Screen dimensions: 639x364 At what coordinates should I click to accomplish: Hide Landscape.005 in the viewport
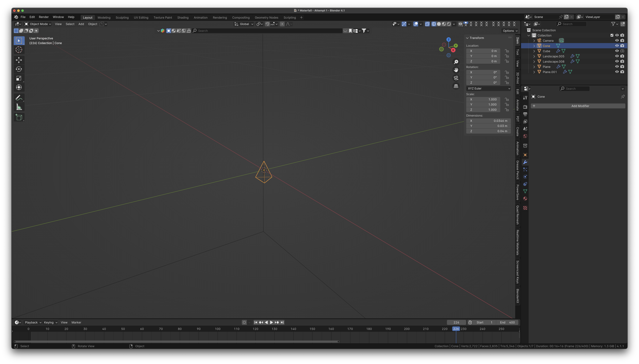617,56
